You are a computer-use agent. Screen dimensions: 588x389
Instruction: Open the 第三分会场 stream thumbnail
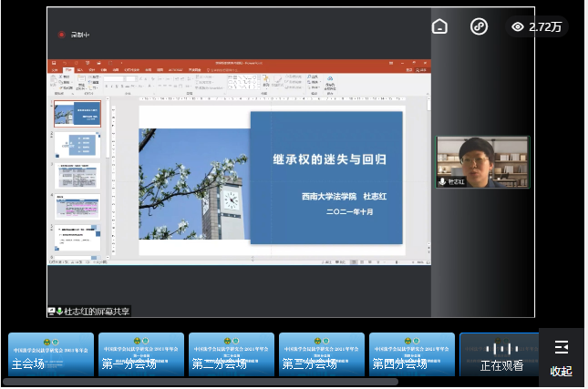tap(322, 354)
